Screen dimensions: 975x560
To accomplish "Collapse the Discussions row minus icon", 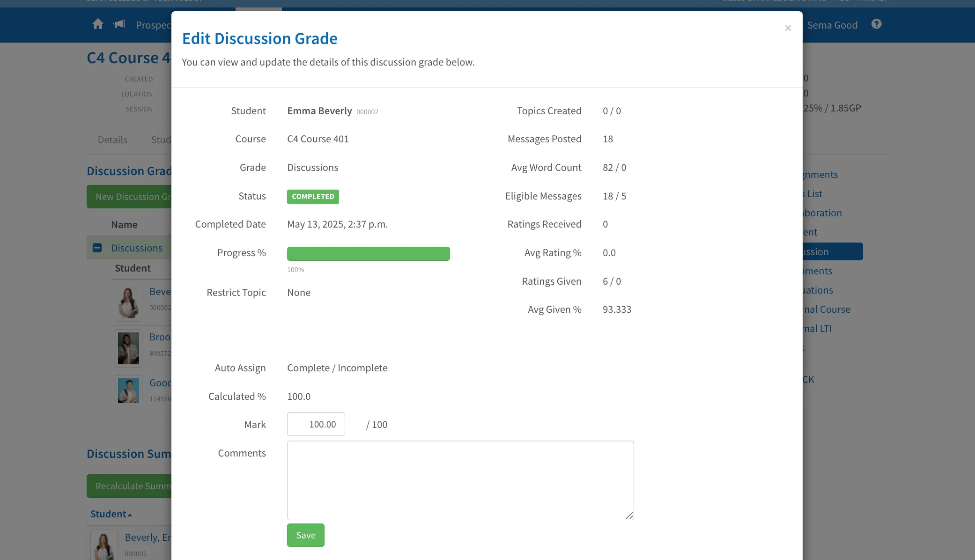I will pos(97,248).
